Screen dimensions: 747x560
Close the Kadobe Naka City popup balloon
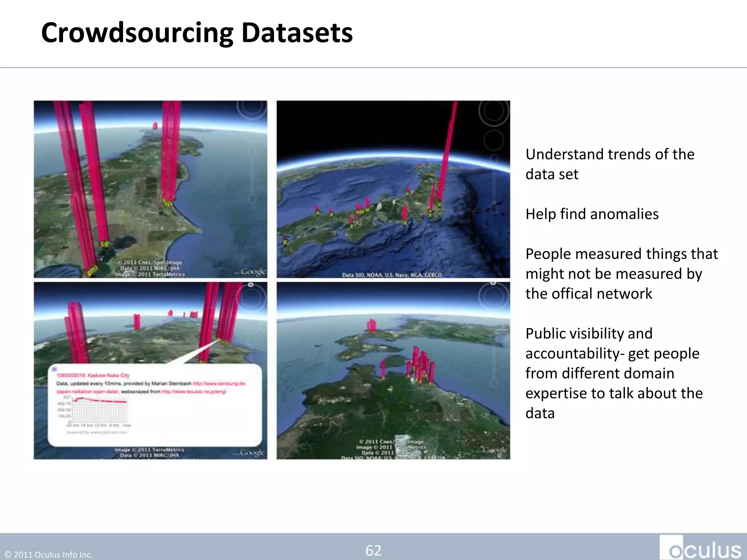[x=54, y=369]
